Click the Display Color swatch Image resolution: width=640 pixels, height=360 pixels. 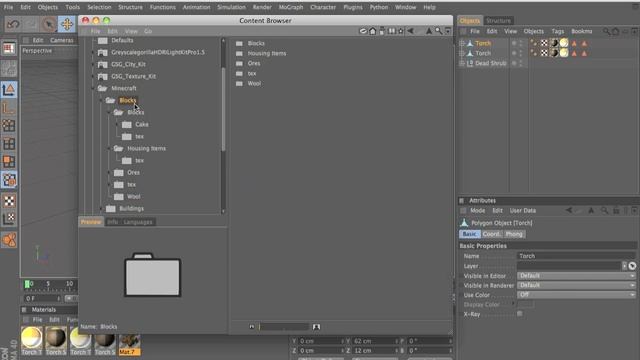click(526, 304)
